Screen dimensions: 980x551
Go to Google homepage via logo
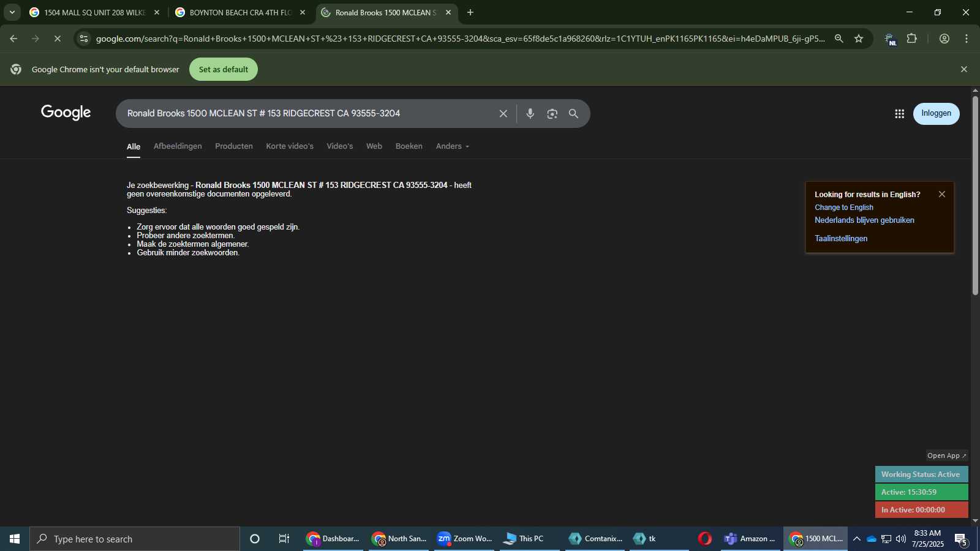tap(66, 113)
